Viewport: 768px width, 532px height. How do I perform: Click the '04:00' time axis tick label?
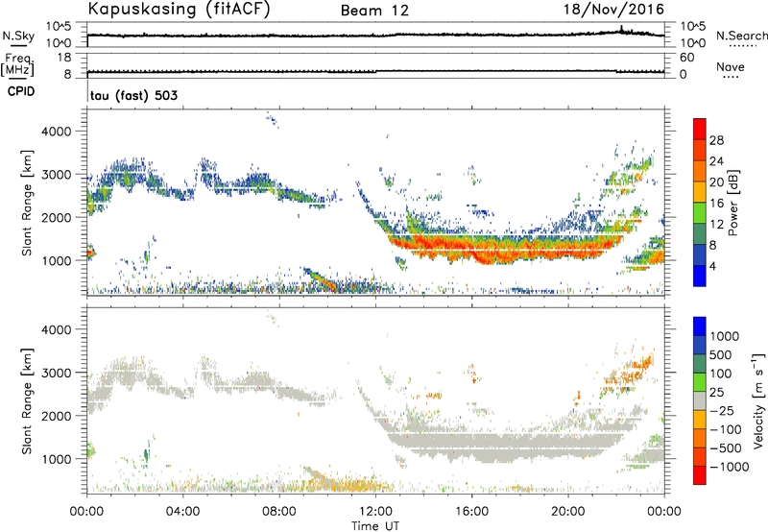point(183,512)
